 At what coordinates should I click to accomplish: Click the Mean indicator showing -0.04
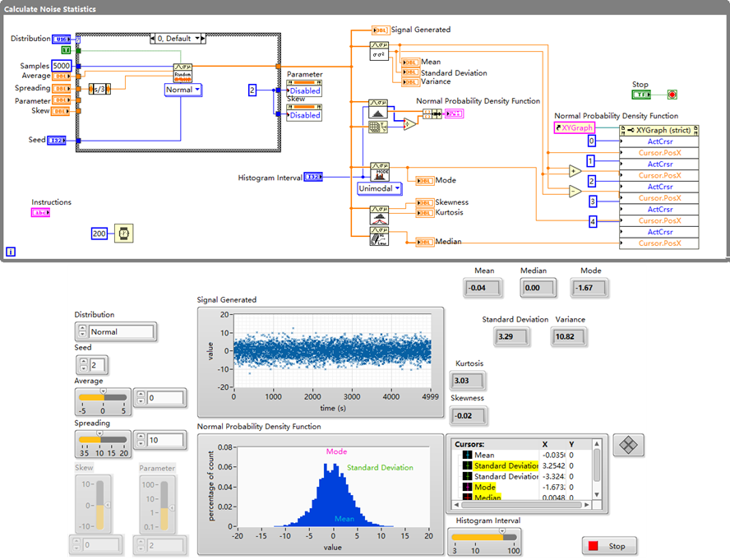[x=483, y=288]
